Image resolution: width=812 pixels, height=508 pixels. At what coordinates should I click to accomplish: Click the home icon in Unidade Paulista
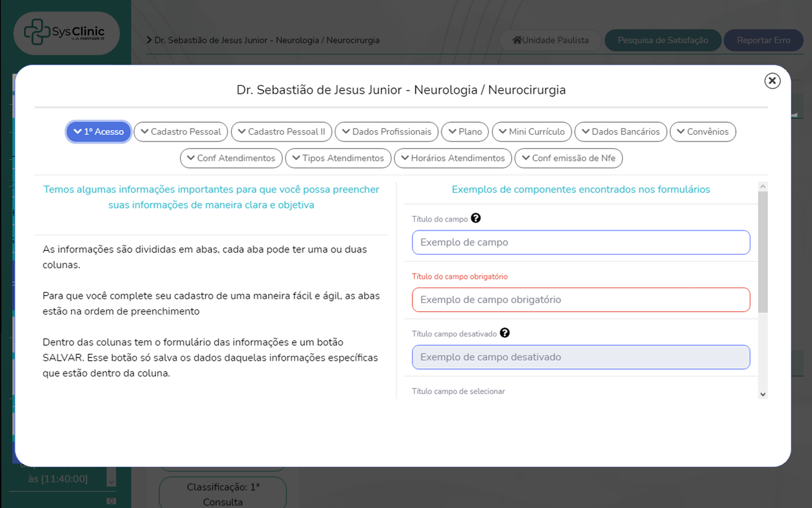pos(517,40)
